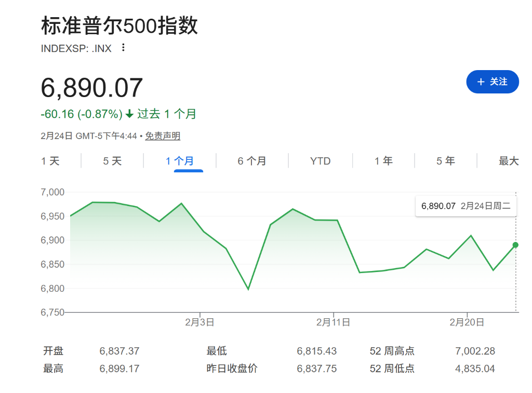Screen dimensions: 532x393
Task: Click the 2月11日 date axis label
Action: pos(333,322)
